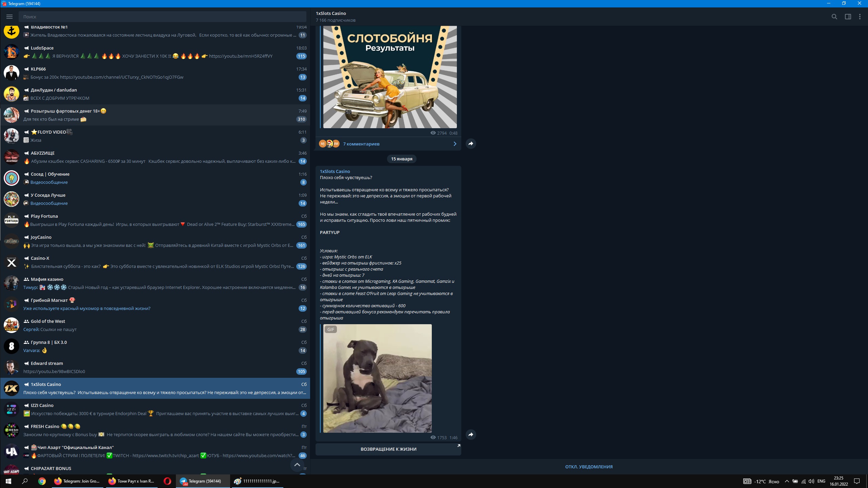
Task: Open FRESH Casino channel avatar
Action: pos(11,430)
